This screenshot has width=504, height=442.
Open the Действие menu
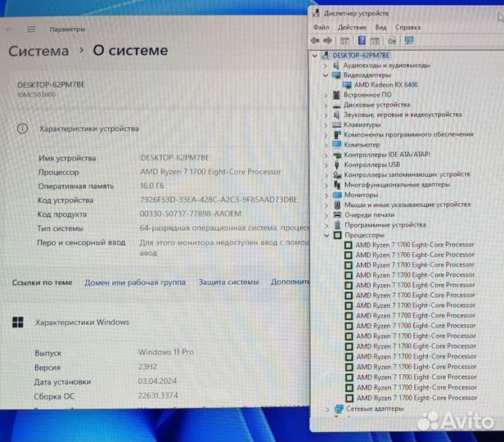pyautogui.click(x=352, y=27)
